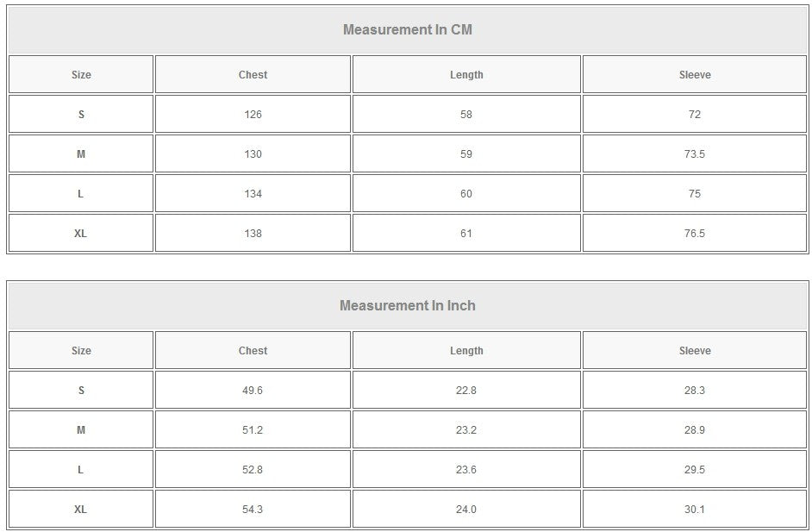Select the XL size cell in the CM table
The height and width of the screenshot is (532, 812).
81,234
